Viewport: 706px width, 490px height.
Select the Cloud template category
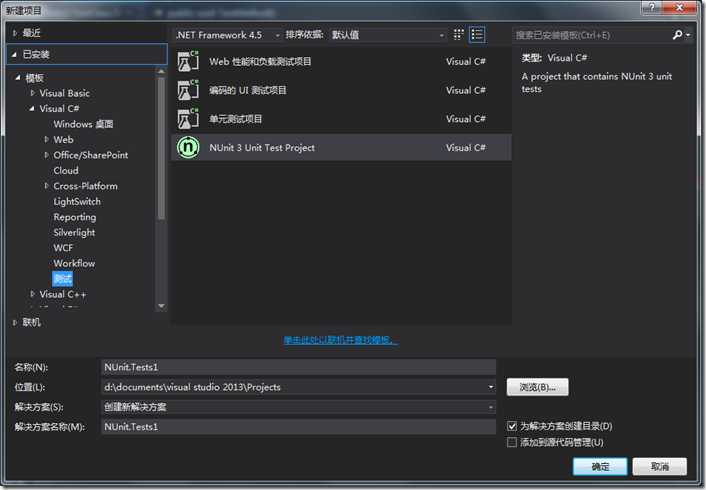66,170
